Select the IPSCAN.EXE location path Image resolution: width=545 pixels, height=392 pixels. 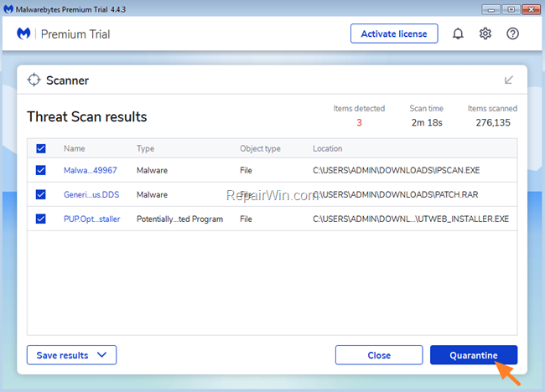397,170
